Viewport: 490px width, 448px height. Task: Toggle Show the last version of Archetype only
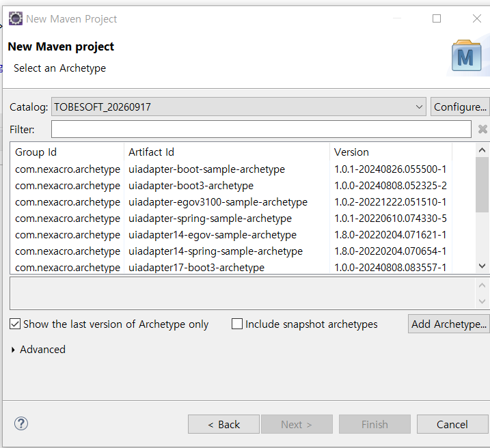tap(15, 324)
